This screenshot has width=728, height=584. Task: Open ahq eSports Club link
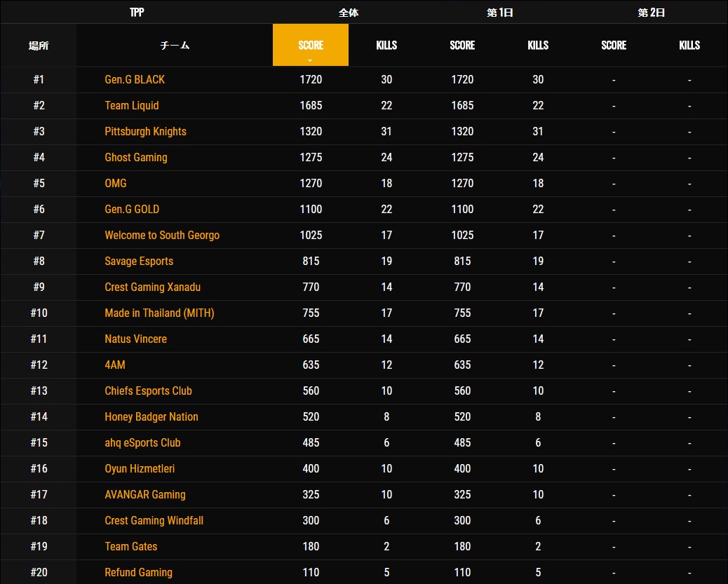142,443
